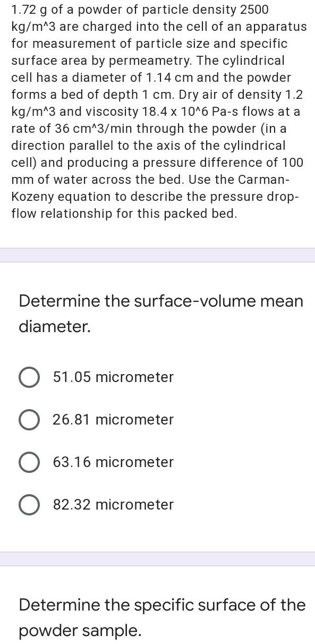Screen dimensions: 315x644
Task: Click the empty circle beside 51.05 micrometer
Action: click(x=29, y=377)
